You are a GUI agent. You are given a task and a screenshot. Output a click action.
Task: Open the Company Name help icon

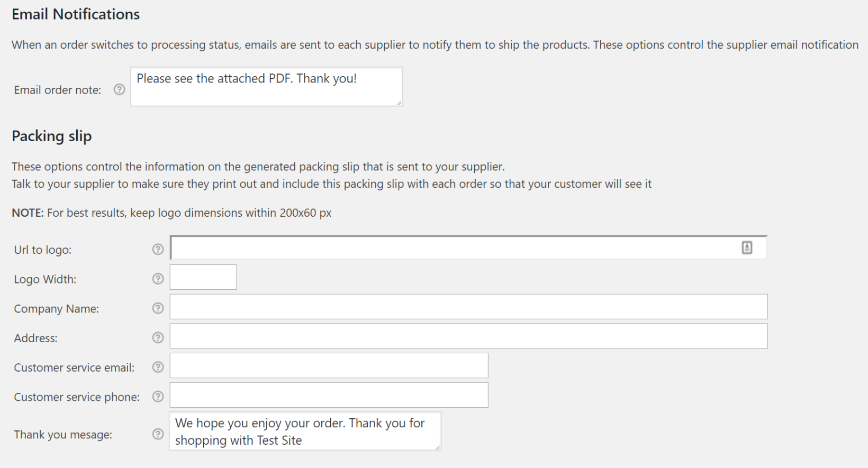tap(157, 308)
